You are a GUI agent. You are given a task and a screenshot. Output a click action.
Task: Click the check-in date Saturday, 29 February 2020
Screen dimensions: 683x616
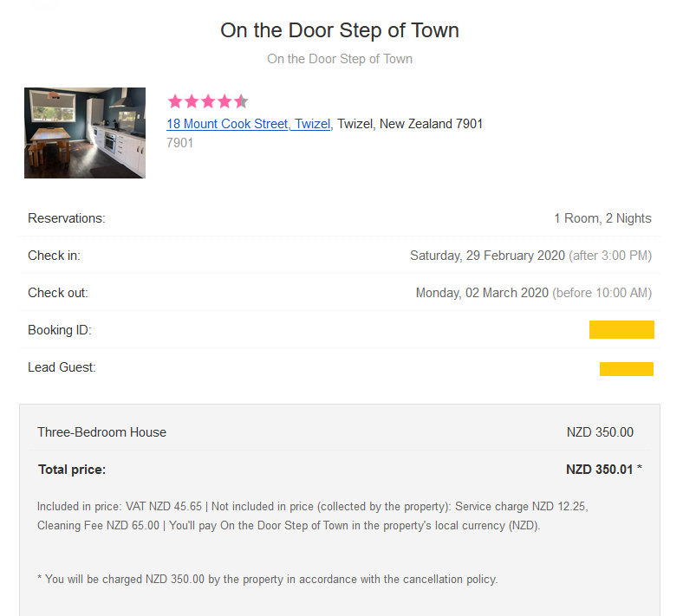[x=487, y=256]
